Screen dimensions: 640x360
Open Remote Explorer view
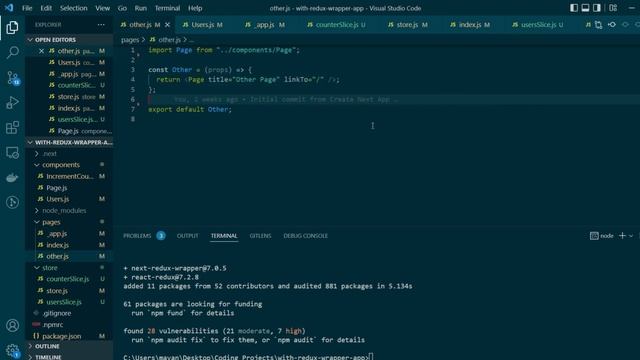(12, 153)
